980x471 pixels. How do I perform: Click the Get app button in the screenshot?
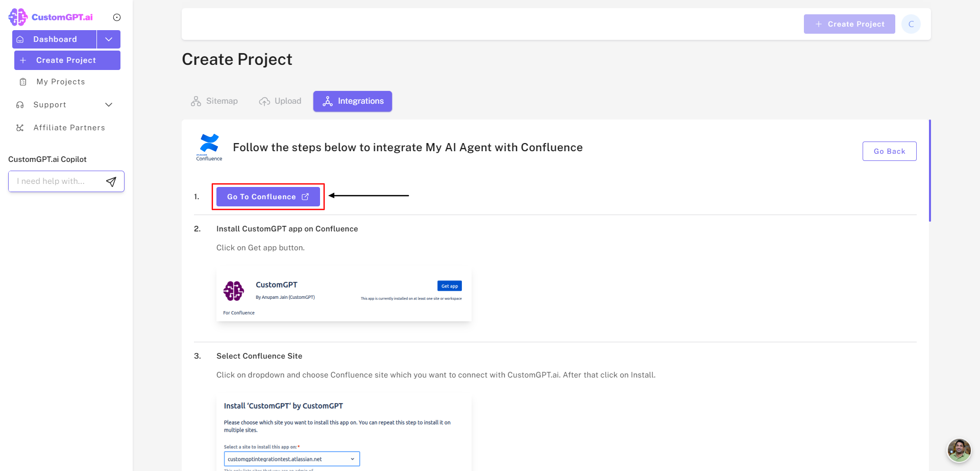(450, 286)
